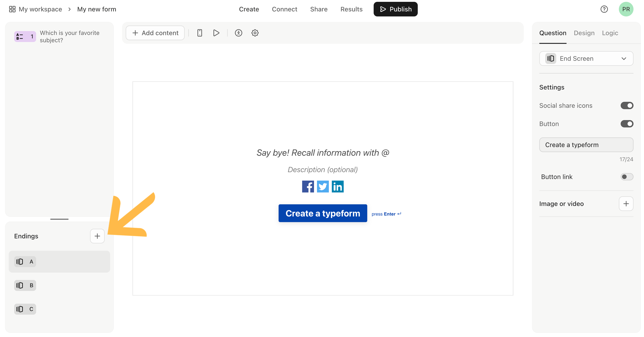Open the PR user avatar menu

coord(626,9)
